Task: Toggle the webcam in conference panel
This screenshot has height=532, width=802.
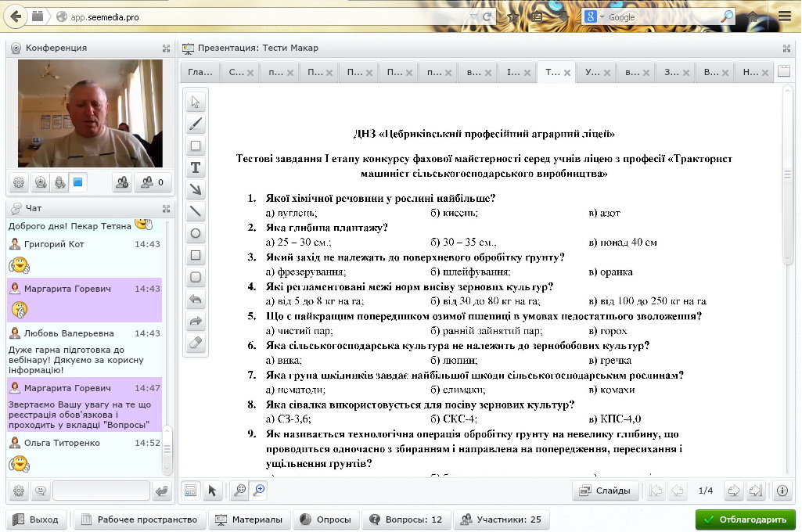Action: tap(40, 183)
